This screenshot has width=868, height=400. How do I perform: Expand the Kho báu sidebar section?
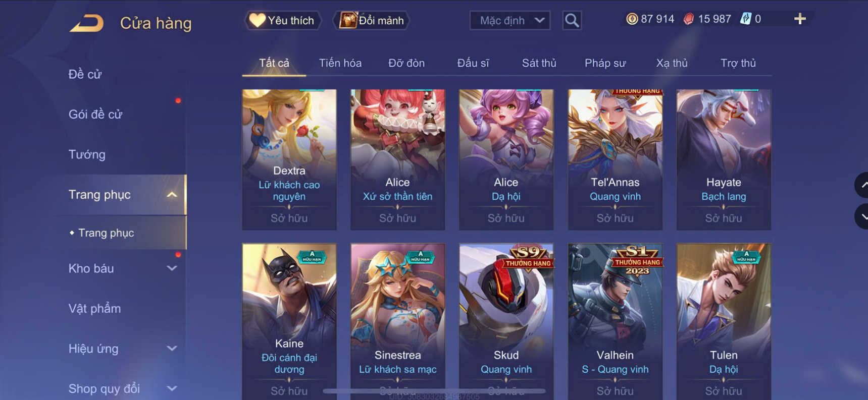tap(172, 268)
